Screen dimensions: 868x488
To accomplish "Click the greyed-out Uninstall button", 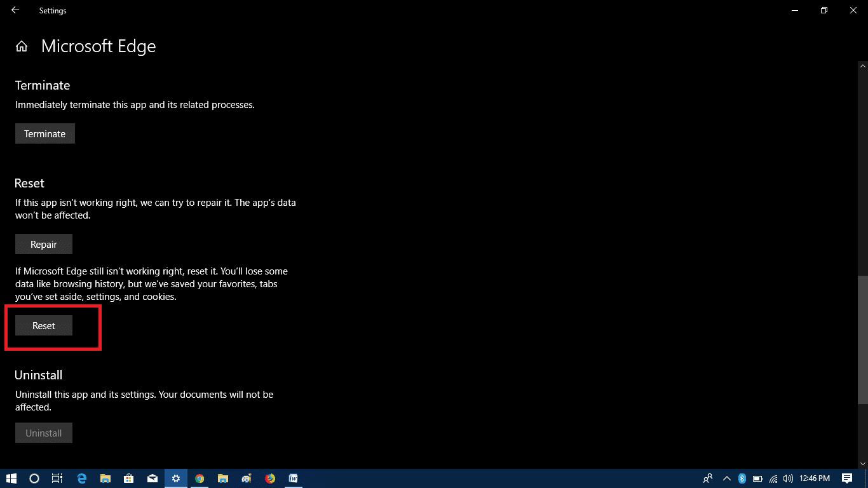I will [x=44, y=433].
